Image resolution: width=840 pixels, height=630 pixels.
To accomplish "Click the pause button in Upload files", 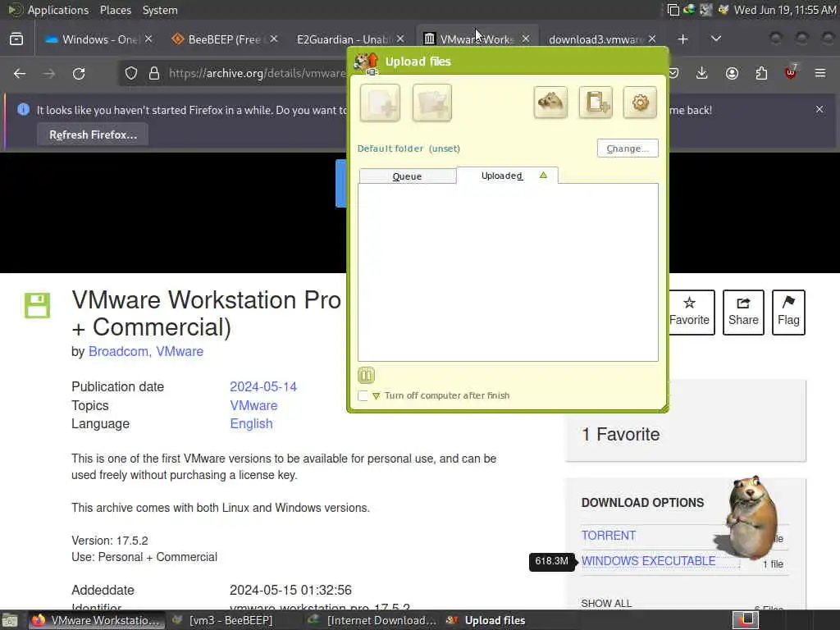I will pos(367,376).
